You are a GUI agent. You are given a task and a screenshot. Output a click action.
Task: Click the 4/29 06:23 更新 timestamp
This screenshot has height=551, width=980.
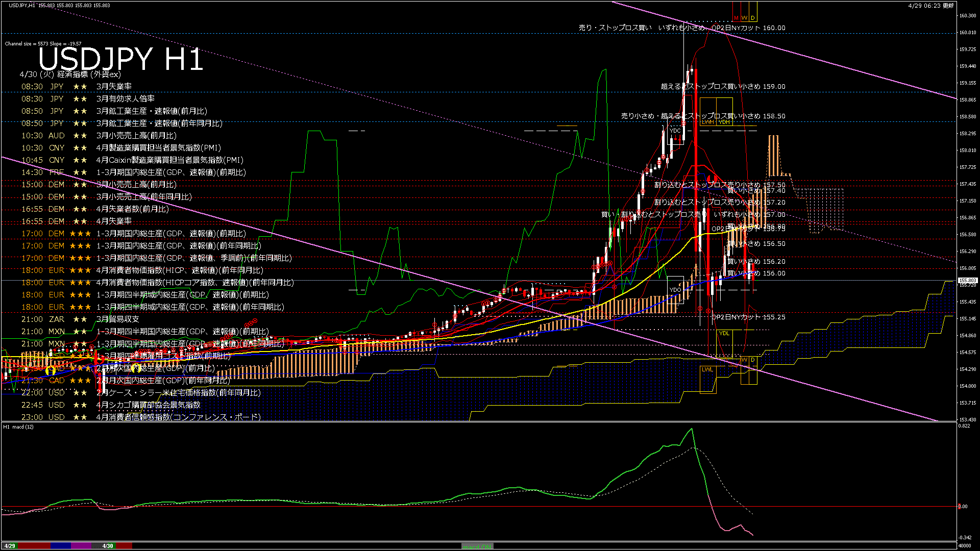pos(931,6)
